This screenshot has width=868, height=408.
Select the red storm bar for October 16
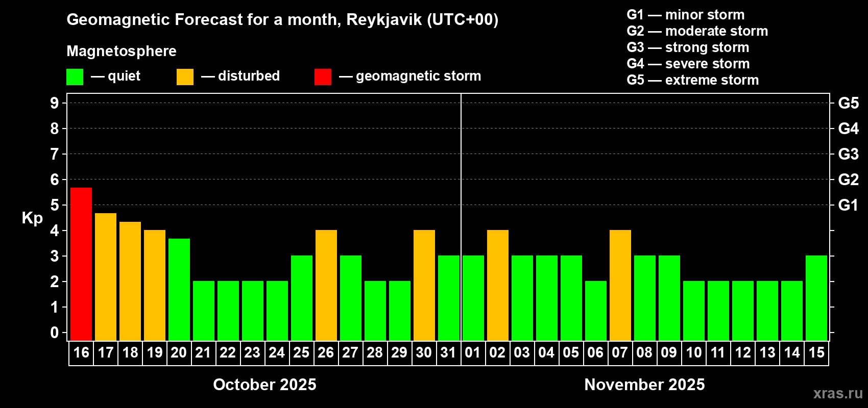point(81,264)
